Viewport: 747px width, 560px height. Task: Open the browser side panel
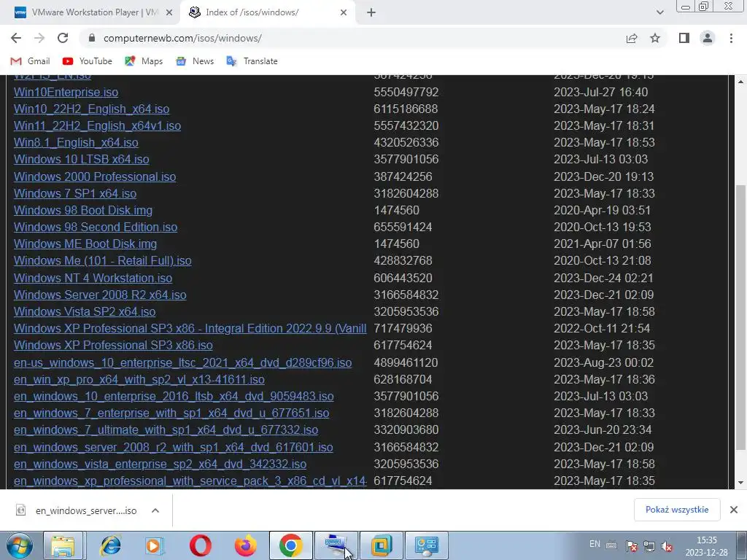tap(684, 38)
